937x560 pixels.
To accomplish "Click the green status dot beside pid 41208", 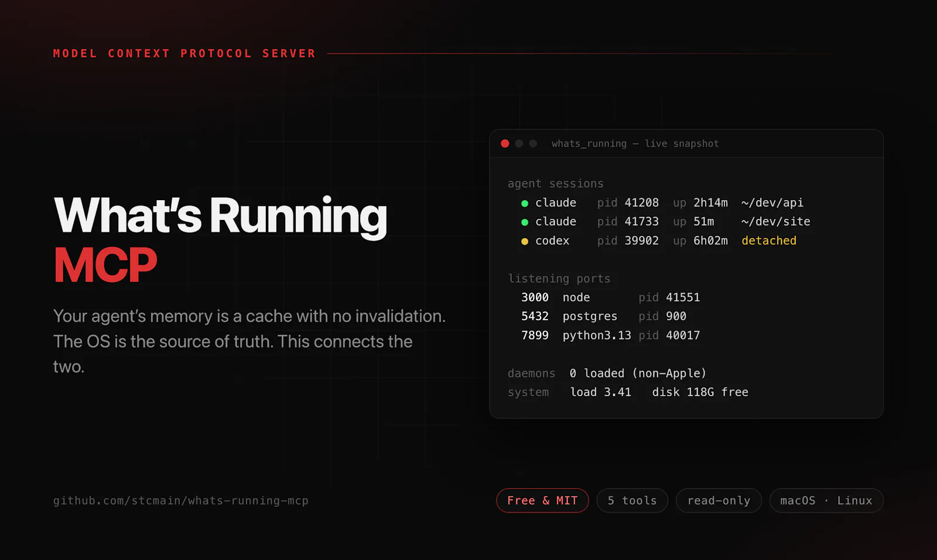I will click(x=525, y=204).
